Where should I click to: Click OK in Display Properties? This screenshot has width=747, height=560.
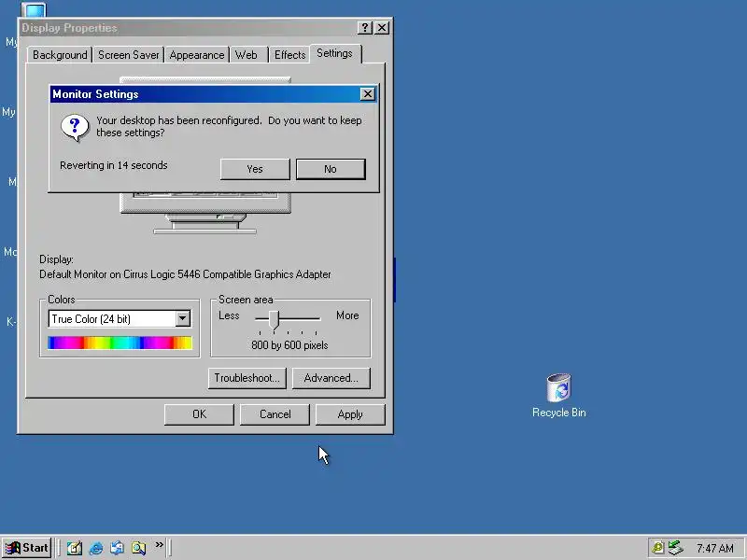(199, 414)
